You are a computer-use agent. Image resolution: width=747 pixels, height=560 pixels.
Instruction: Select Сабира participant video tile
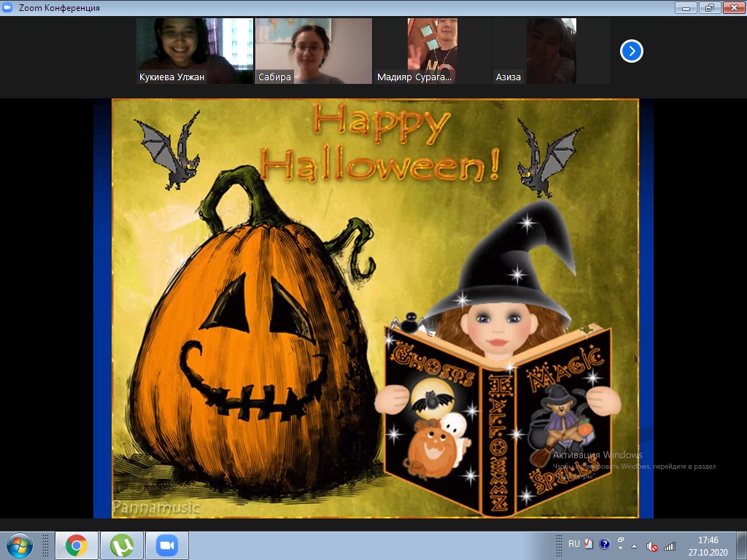[314, 51]
